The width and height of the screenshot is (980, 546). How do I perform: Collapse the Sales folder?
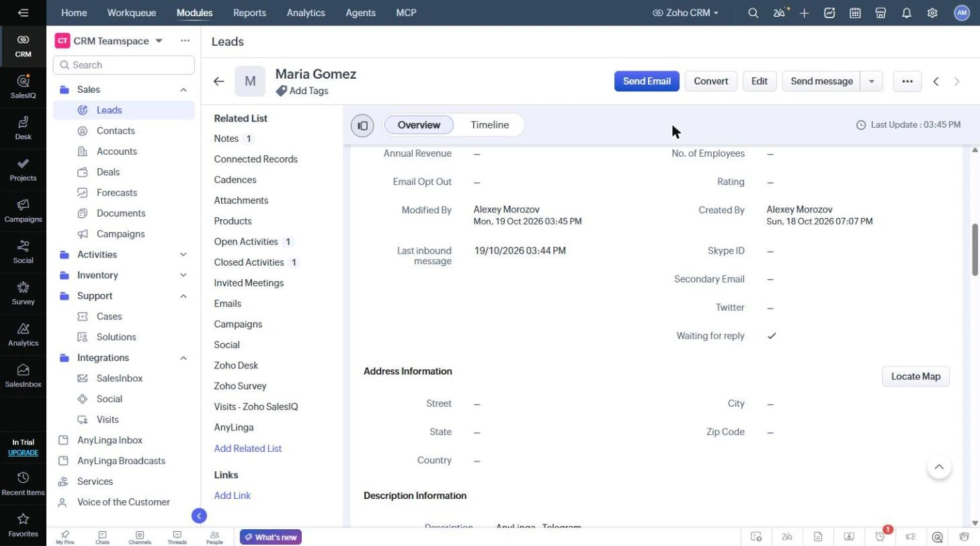[x=183, y=89]
